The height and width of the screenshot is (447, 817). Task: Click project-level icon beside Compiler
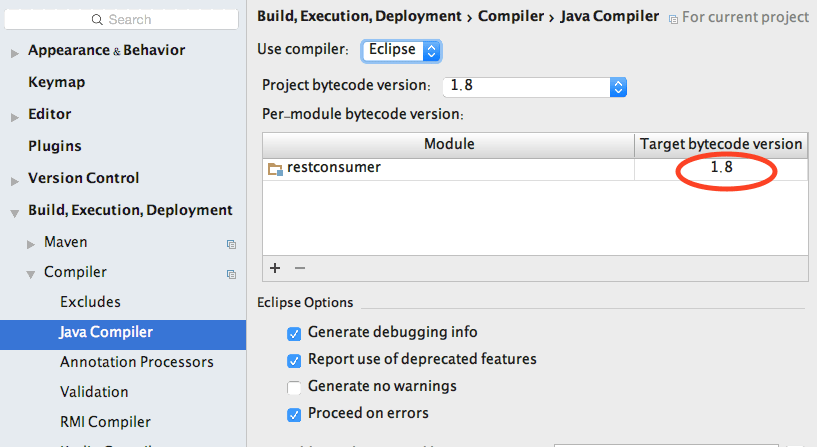231,275
